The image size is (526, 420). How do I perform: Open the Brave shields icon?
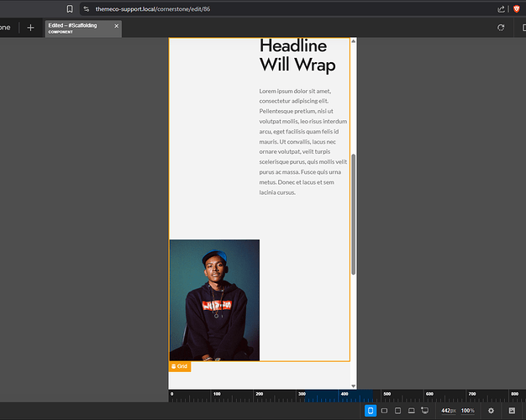click(516, 8)
